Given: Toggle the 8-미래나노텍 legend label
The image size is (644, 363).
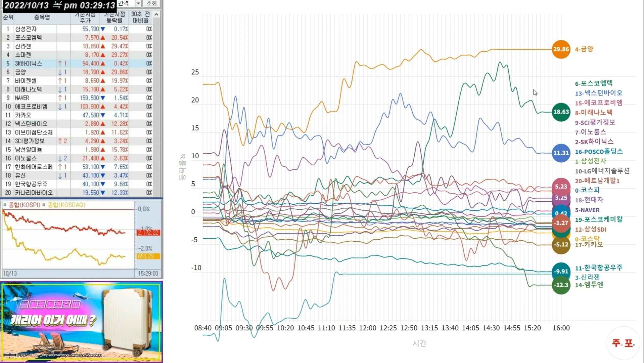Looking at the screenshot, I should (594, 113).
